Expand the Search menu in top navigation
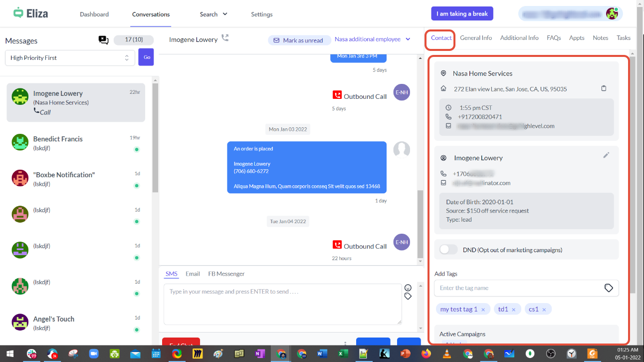Viewport: 644px width, 362px height. point(214,14)
